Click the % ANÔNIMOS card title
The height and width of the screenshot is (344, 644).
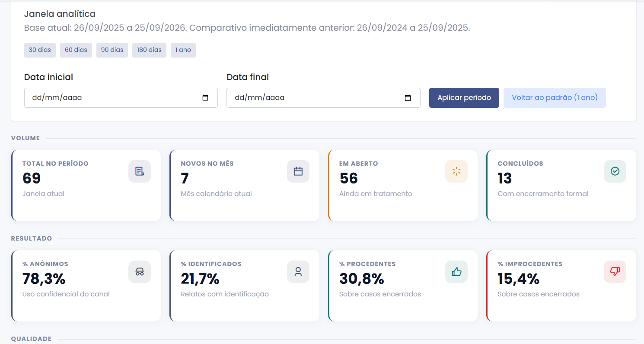pyautogui.click(x=45, y=264)
